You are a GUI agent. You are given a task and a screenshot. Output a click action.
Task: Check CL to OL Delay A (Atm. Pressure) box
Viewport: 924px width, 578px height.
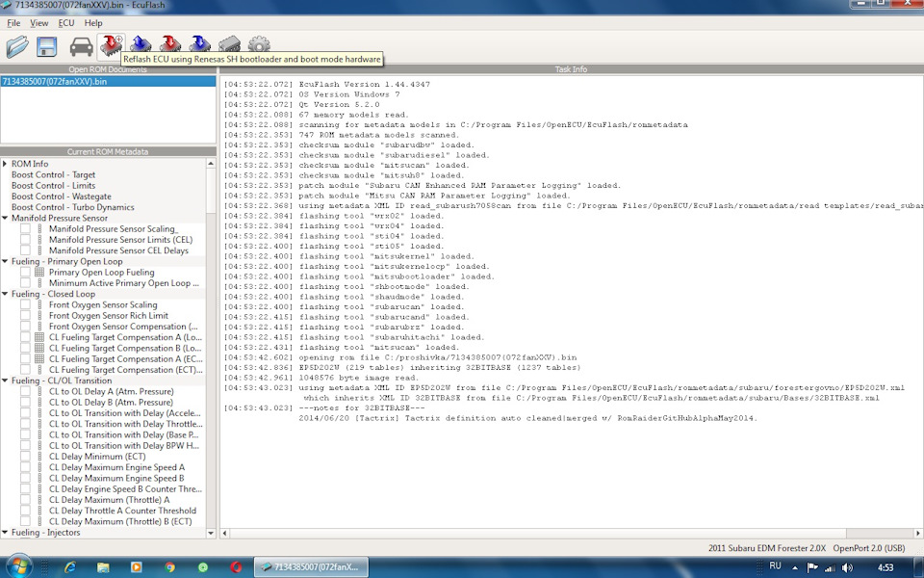[x=25, y=392]
